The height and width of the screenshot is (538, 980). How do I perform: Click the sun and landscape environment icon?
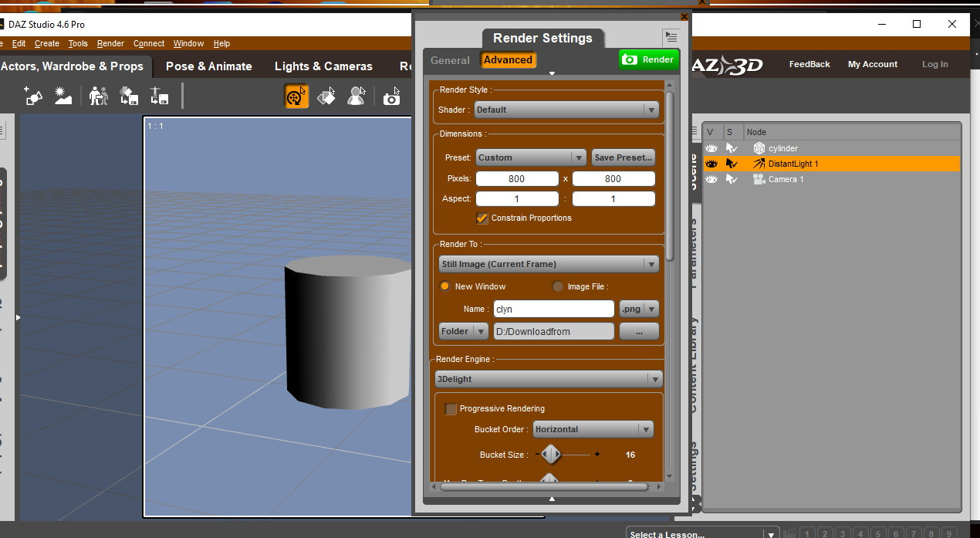(63, 96)
